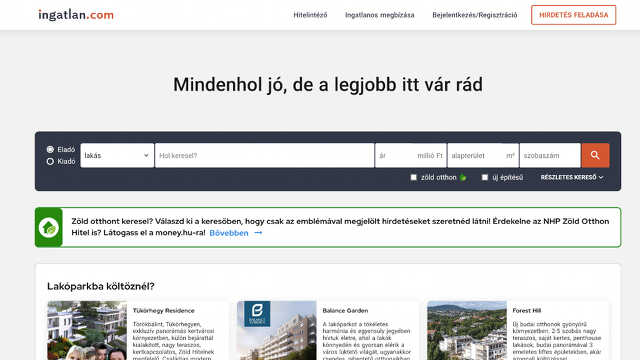Click the Balance Garden title
The height and width of the screenshot is (360, 640).
pos(345,311)
